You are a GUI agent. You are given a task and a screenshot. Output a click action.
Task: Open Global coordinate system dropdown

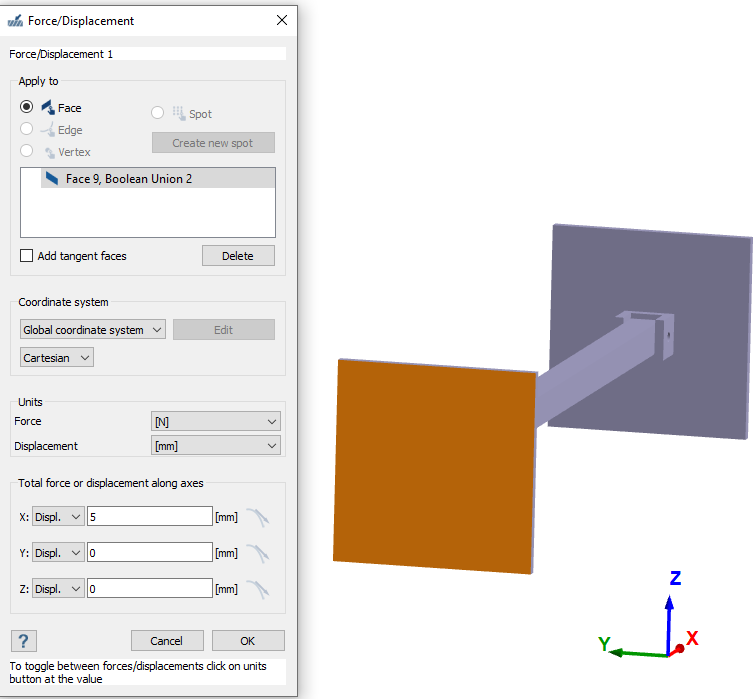click(x=93, y=330)
